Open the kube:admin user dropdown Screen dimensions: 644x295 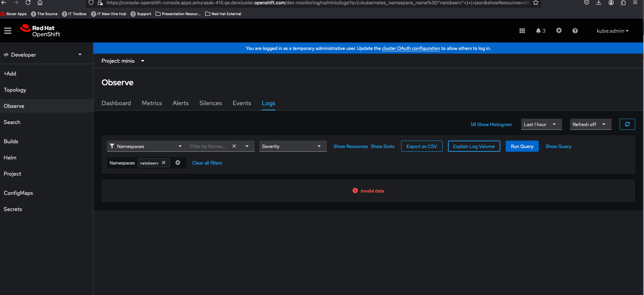[x=613, y=31]
